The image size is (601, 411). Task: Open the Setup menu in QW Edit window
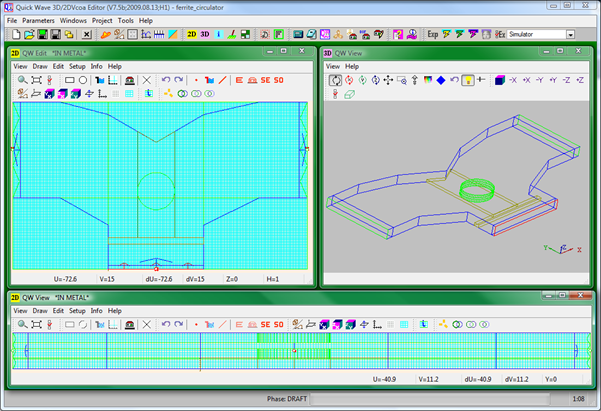77,66
